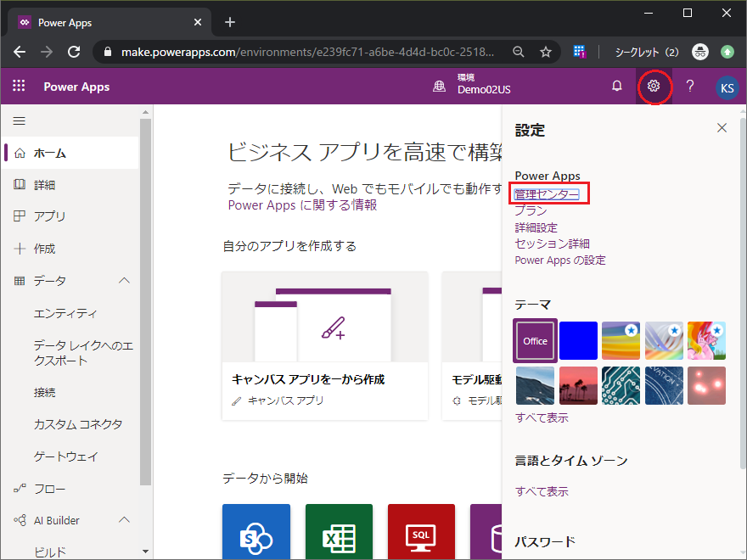Screen dimensions: 747x560
Task: Select the rainbow stripes theme swatch
Action: [x=621, y=340]
